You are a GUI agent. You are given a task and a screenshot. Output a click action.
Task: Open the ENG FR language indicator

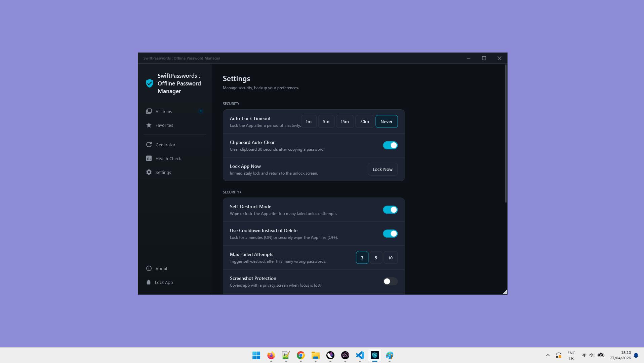click(571, 355)
